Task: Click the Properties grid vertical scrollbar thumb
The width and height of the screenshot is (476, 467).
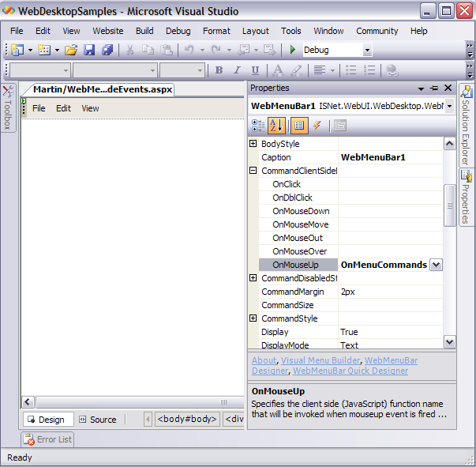Action: click(x=450, y=205)
